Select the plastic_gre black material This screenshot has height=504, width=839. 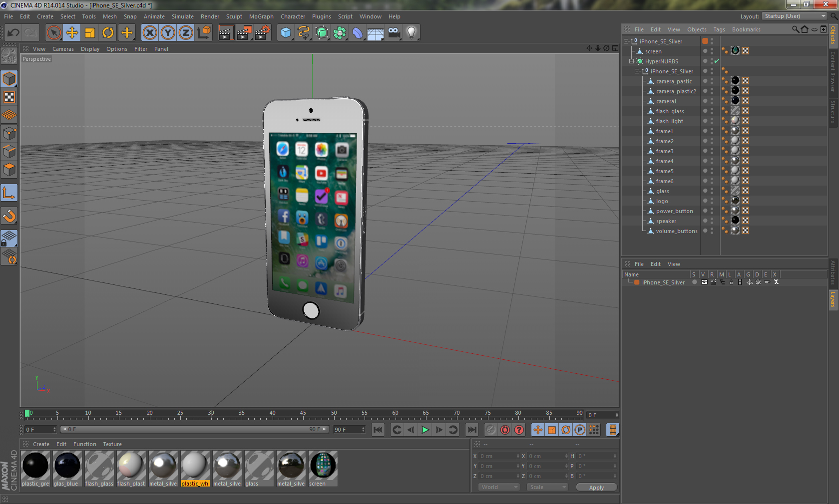[35, 469]
